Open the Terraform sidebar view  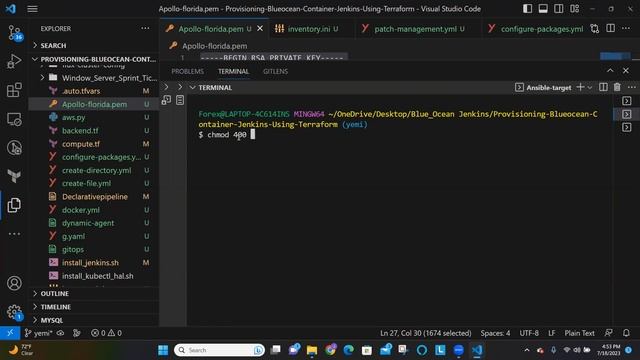[x=14, y=176]
